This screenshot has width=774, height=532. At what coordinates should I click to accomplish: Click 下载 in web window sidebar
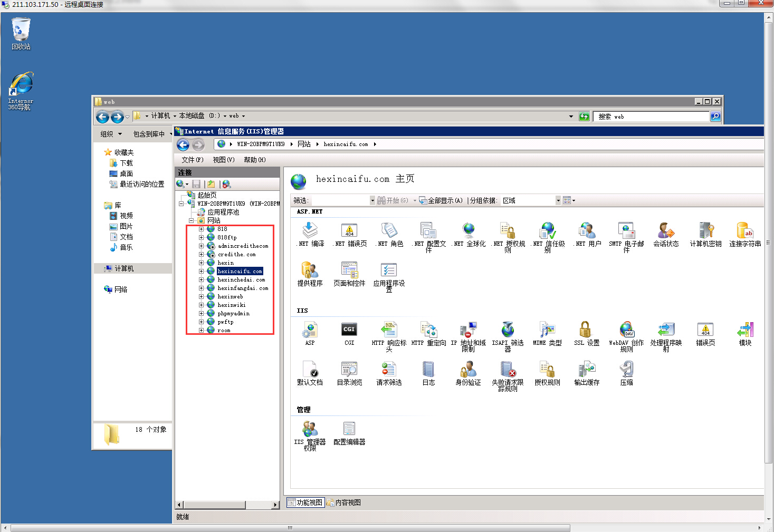126,163
